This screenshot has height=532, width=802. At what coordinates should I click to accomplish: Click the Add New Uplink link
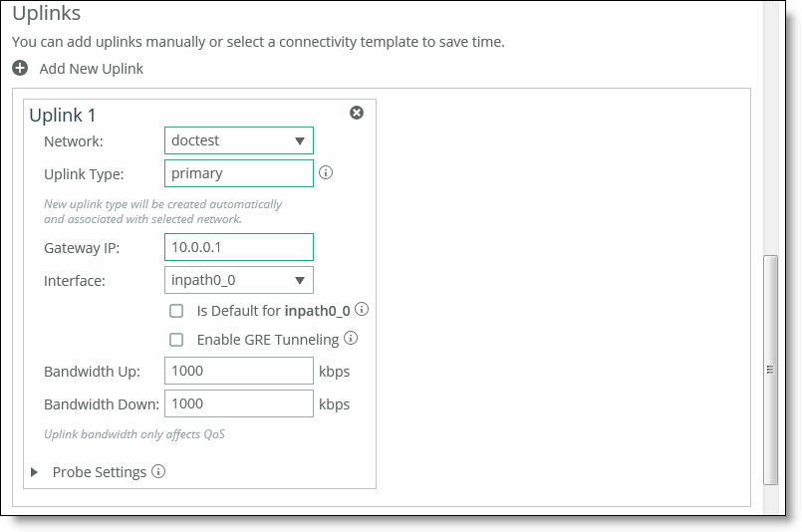point(92,69)
